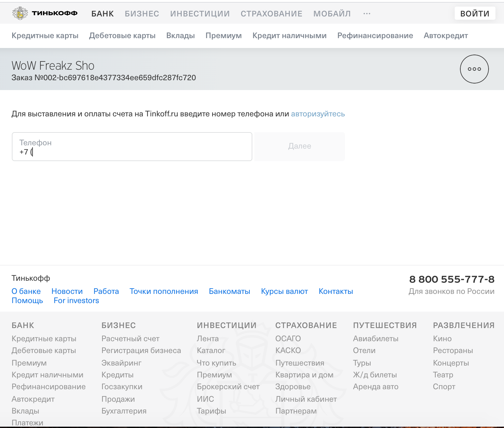Open Кредиты link under БИЗНЕС
Image resolution: width=504 pixels, height=428 pixels.
coord(118,375)
